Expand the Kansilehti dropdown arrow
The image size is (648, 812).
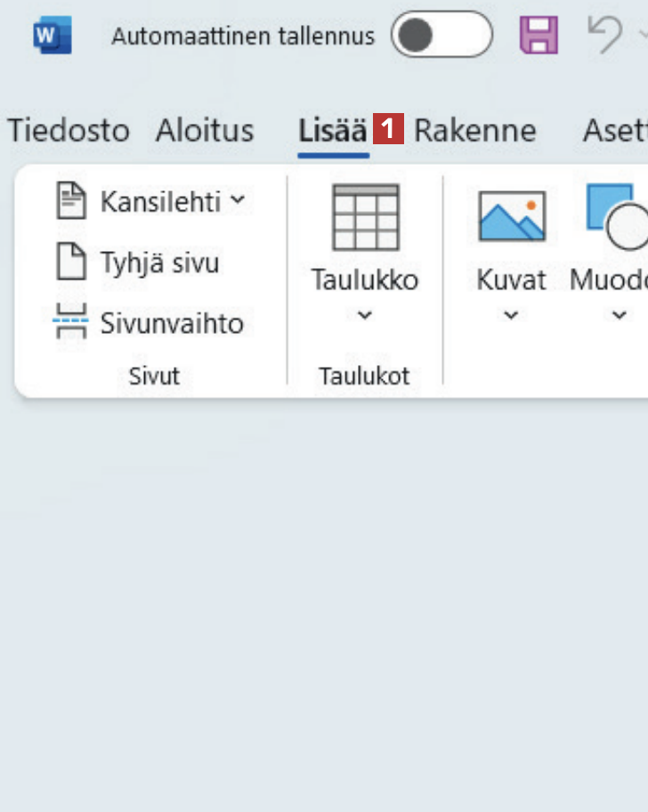tap(238, 199)
